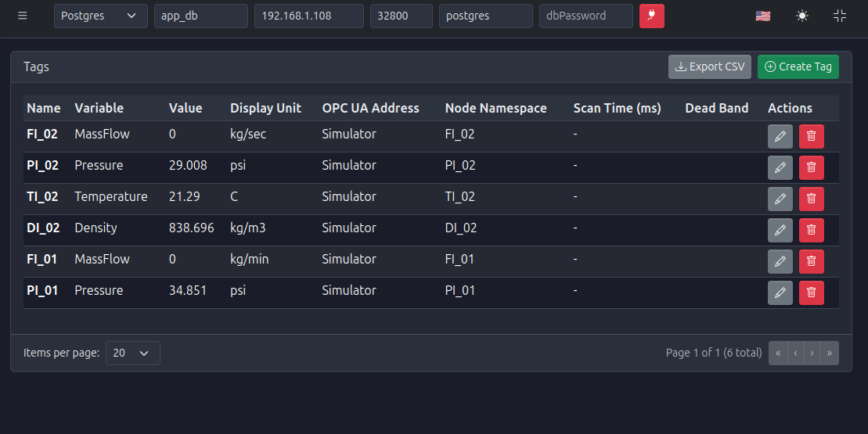Click the 32800 port field
The image size is (868, 434).
coord(402,16)
